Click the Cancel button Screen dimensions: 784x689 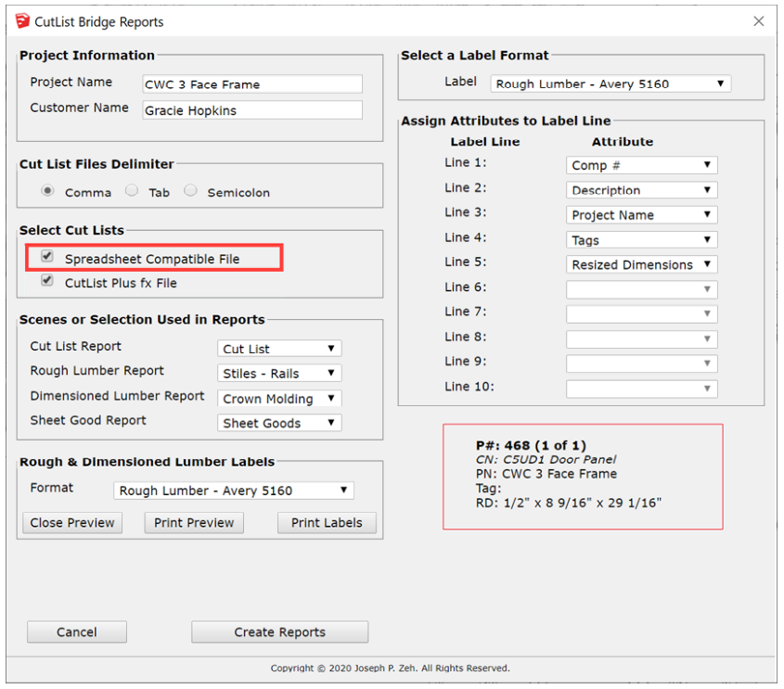(76, 632)
